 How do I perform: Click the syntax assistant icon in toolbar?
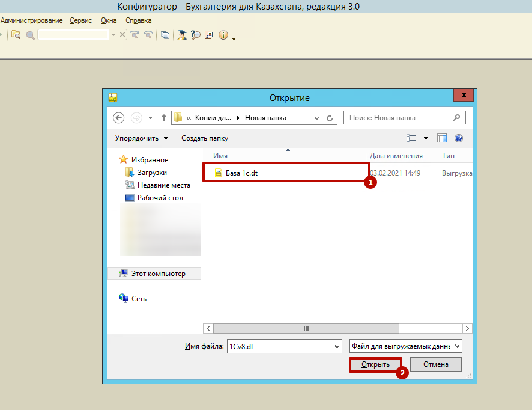pyautogui.click(x=181, y=35)
